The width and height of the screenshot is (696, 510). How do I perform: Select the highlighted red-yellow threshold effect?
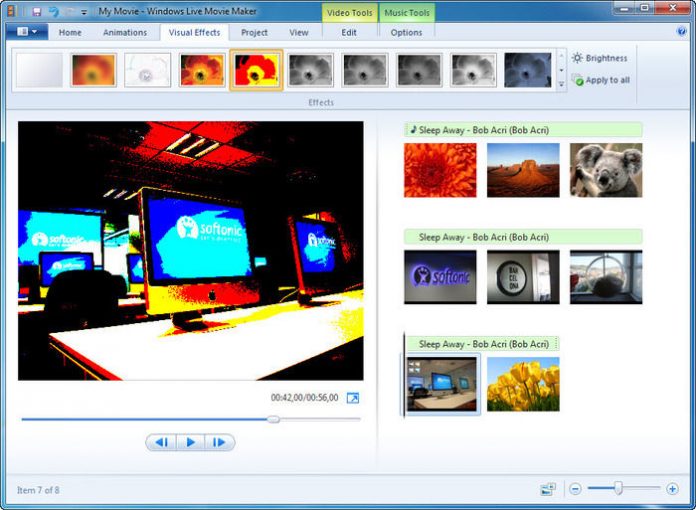[257, 70]
